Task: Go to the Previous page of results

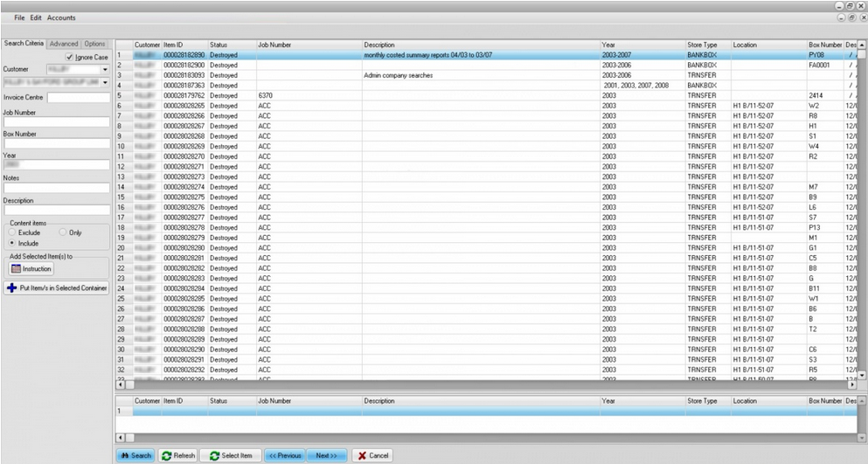Action: click(x=284, y=455)
